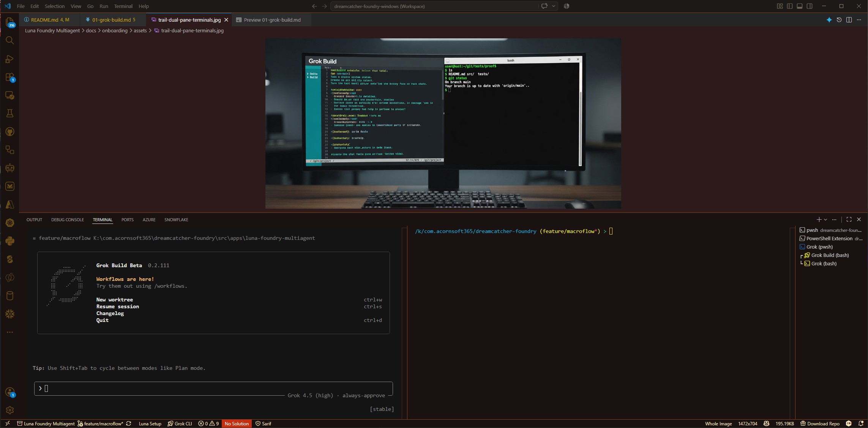This screenshot has height=428, width=868.
Task: Open the Kubernetes view in the activity bar
Action: tap(10, 223)
